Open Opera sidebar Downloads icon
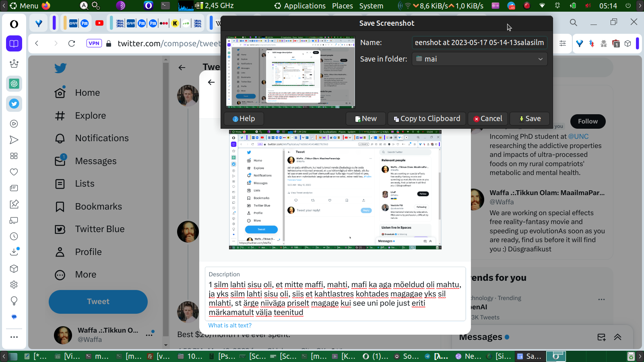Viewport: 644px width, 362px height. pyautogui.click(x=14, y=252)
